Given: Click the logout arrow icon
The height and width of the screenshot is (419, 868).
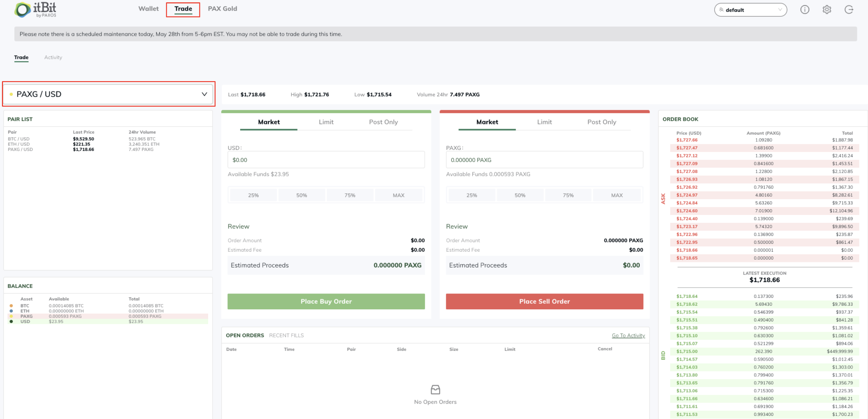Looking at the screenshot, I should click(849, 10).
